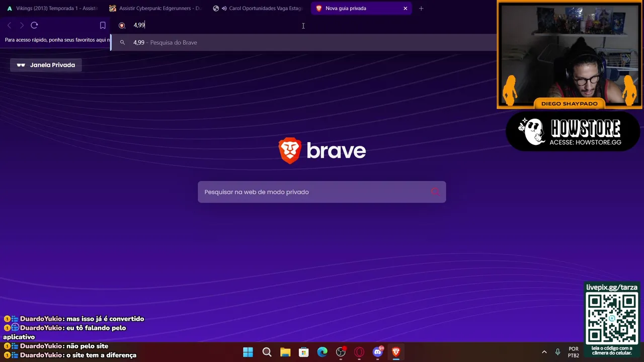Expand the system tray hidden icons chevron

point(544,352)
